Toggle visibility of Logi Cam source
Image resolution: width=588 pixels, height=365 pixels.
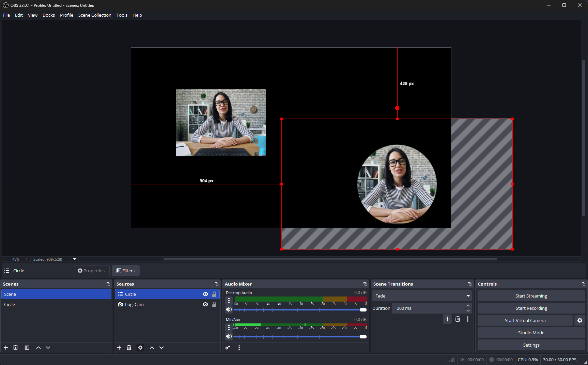205,304
